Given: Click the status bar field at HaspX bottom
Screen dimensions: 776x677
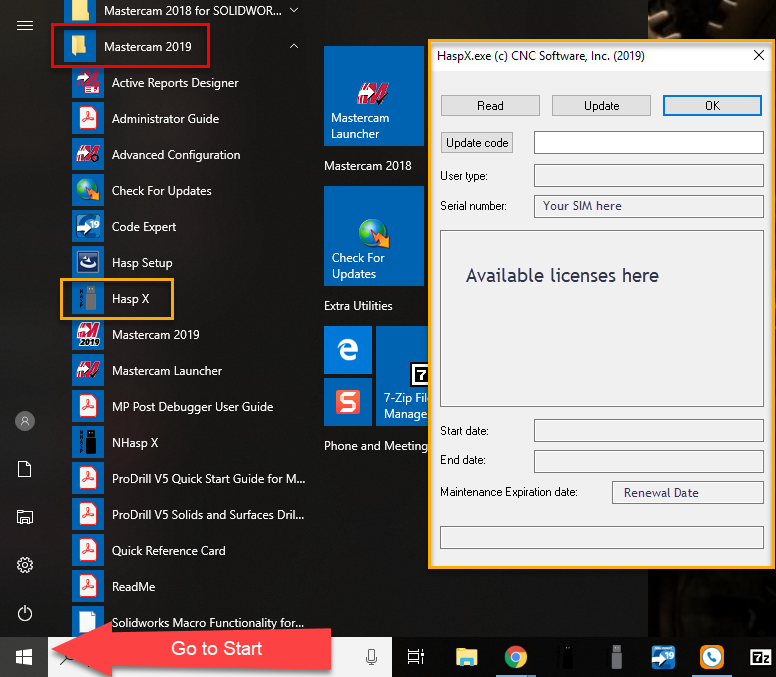Looking at the screenshot, I should [601, 537].
